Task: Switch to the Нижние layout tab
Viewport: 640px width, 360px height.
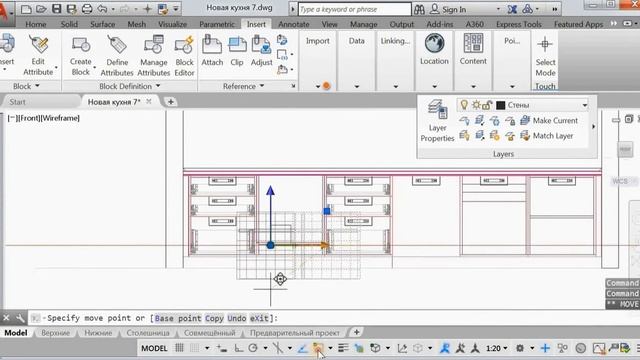Action: click(98, 333)
